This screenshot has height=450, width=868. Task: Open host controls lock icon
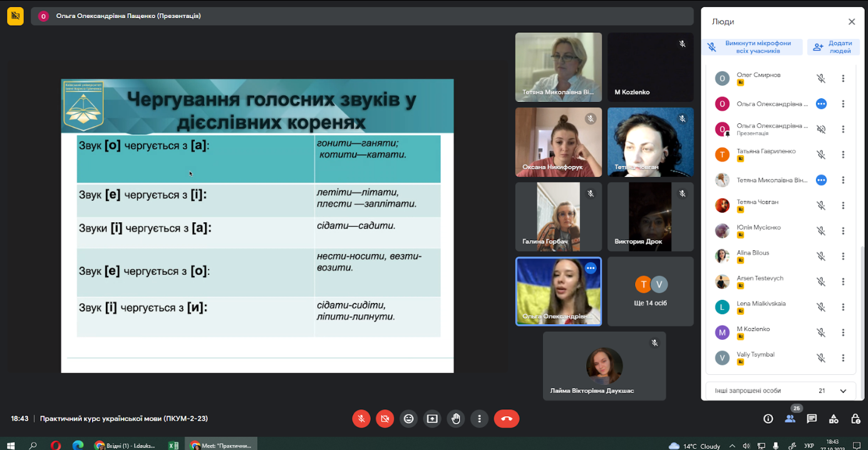point(855,419)
